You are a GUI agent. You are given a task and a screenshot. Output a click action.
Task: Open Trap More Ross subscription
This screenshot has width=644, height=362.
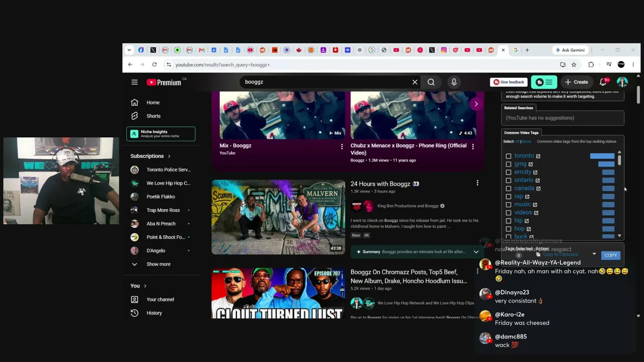point(161,210)
